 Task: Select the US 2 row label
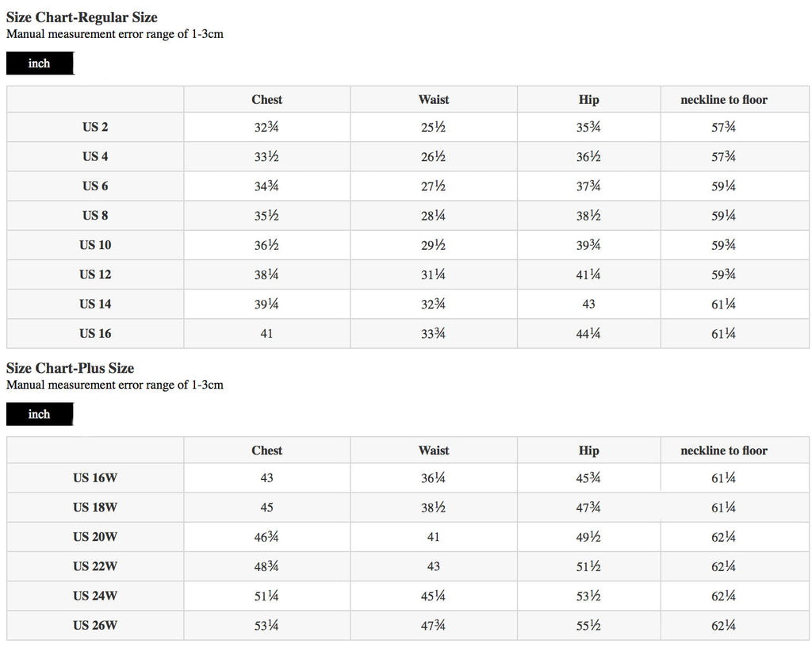pos(95,127)
